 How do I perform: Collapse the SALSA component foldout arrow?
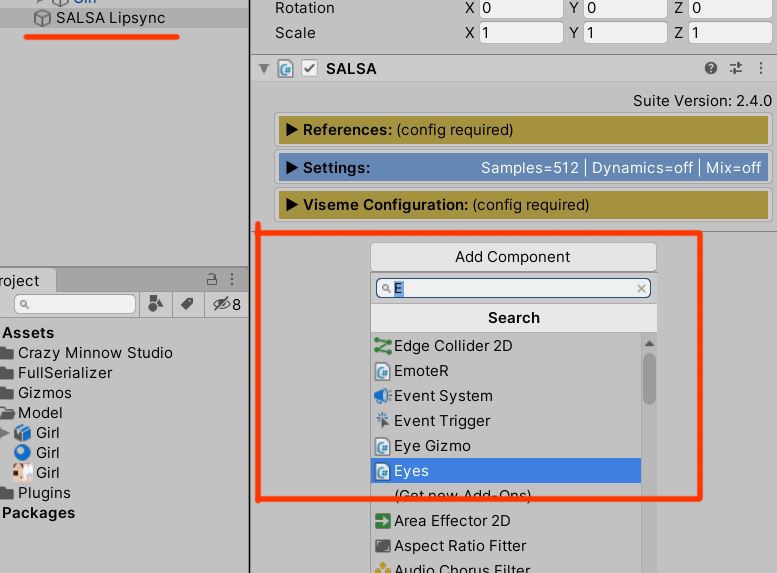pos(264,69)
